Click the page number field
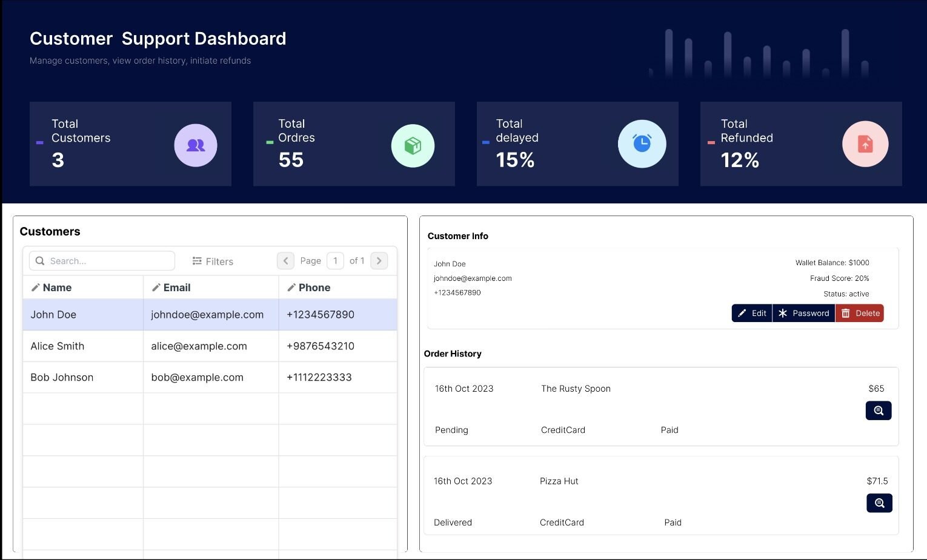The width and height of the screenshot is (927, 560). pos(335,261)
